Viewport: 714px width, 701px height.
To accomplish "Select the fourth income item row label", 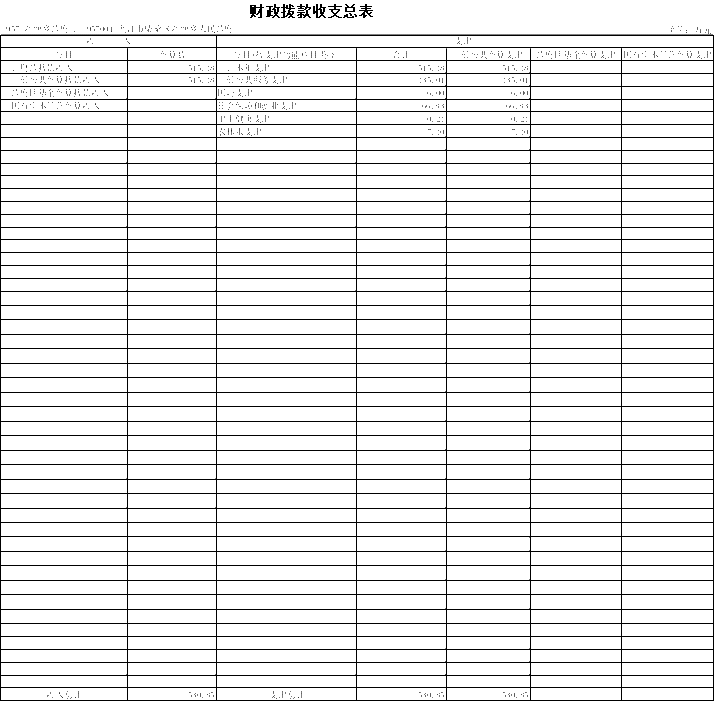I will click(x=64, y=105).
